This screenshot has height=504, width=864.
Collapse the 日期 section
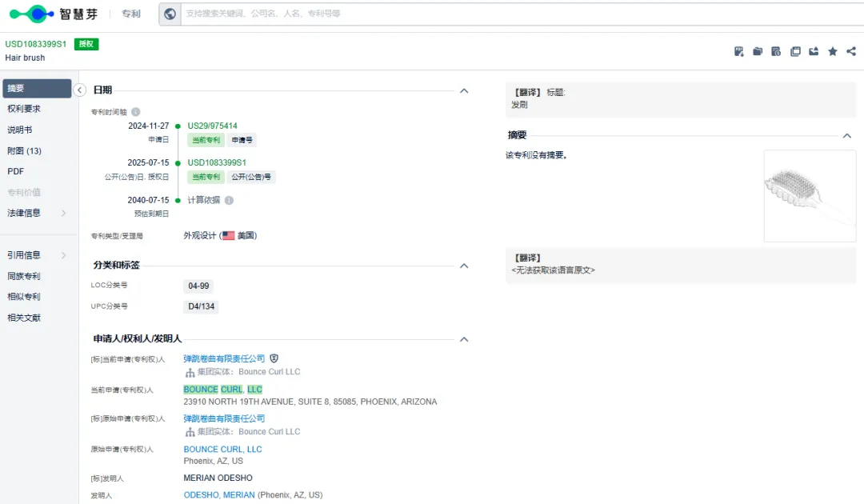coord(464,91)
